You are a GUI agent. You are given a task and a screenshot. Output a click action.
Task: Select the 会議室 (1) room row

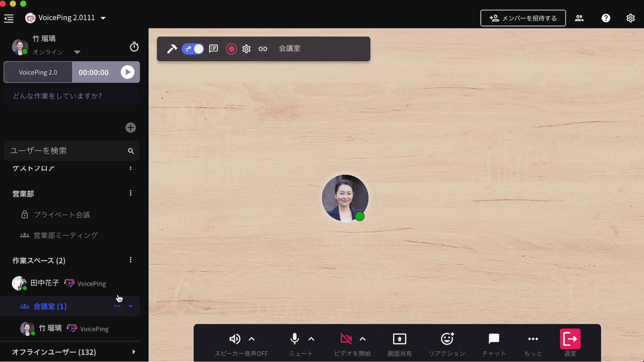coord(70,306)
